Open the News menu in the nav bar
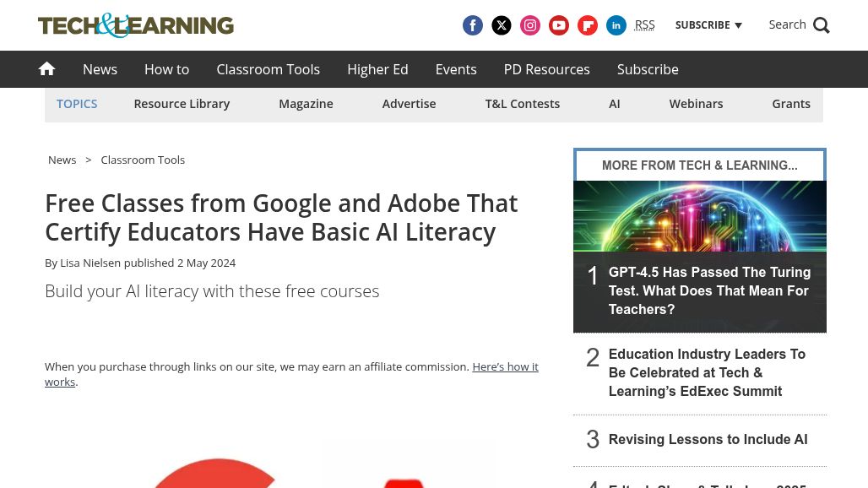Image resolution: width=868 pixels, height=488 pixels. point(100,69)
